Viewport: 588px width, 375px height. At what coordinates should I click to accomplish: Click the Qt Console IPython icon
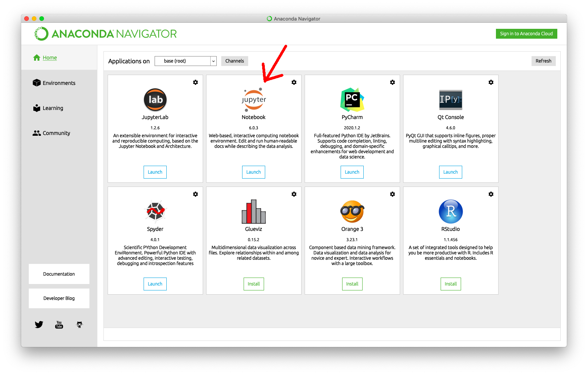pos(451,100)
